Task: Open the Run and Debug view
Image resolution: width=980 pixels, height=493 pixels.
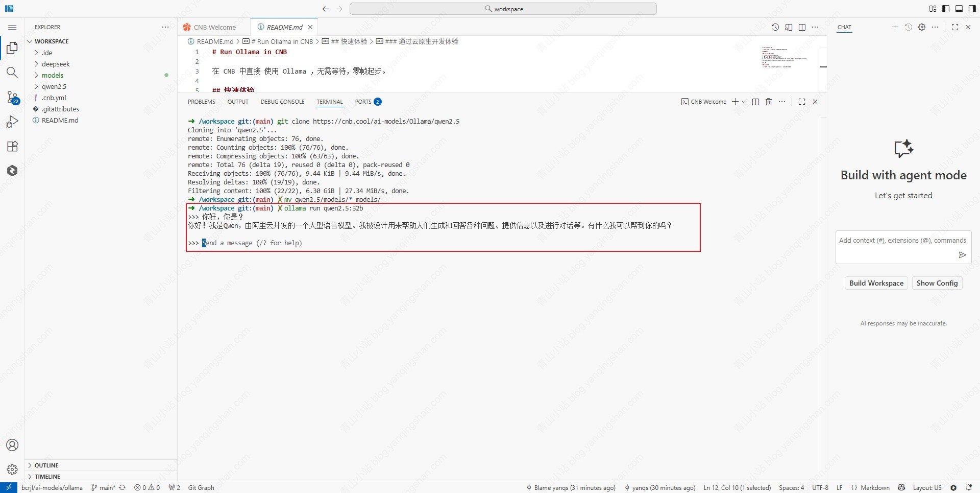Action: (x=12, y=122)
